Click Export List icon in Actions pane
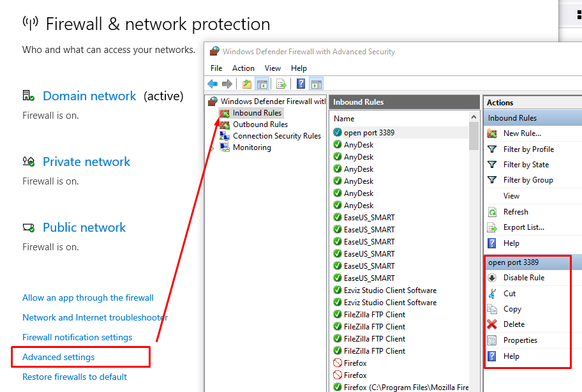 (x=492, y=227)
